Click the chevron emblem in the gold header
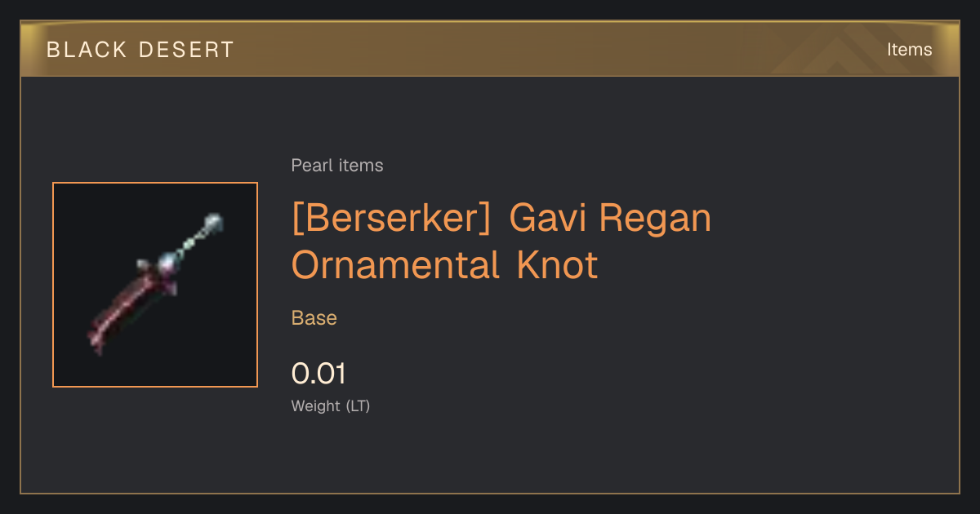The width and height of the screenshot is (980, 514). 841,49
